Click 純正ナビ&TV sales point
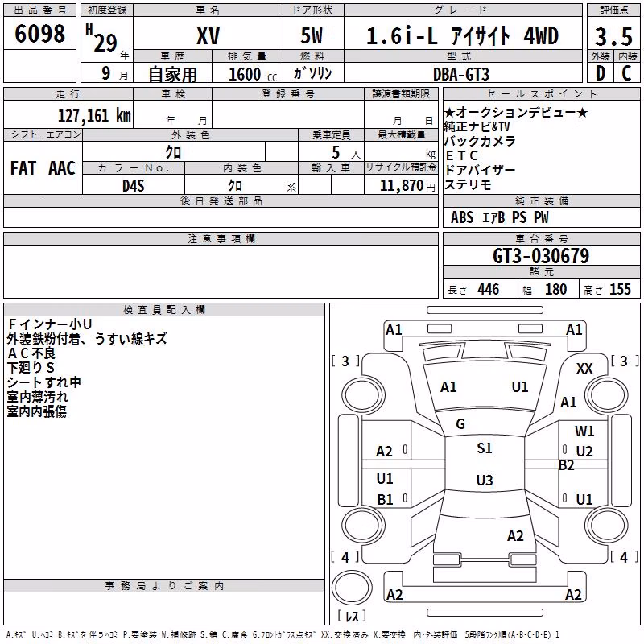644x644 pixels. (477, 126)
